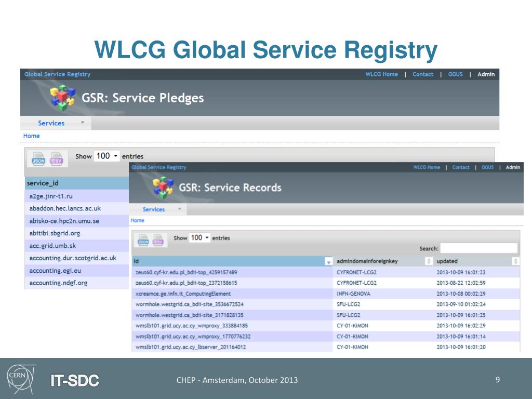Open Show 100 entries dropdown in Service Records

click(x=199, y=238)
